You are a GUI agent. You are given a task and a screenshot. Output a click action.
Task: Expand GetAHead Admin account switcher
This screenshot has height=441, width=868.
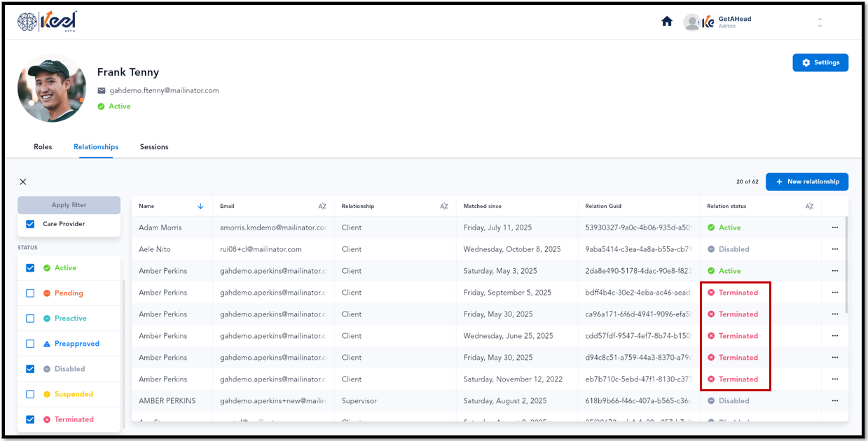coord(820,22)
